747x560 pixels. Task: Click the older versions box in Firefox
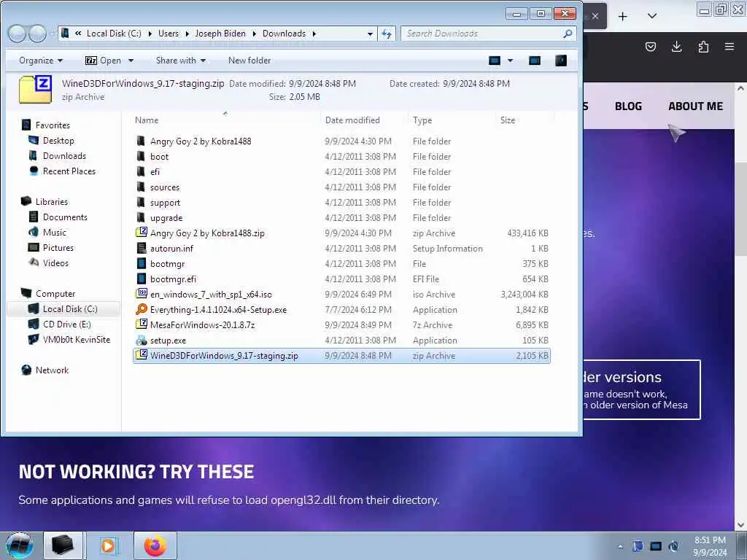pos(641,390)
